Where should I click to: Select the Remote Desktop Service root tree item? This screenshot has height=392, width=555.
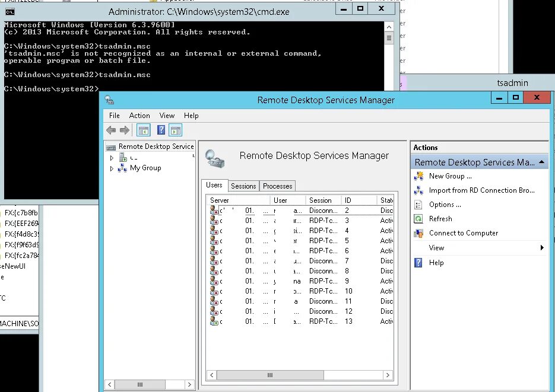coord(156,146)
